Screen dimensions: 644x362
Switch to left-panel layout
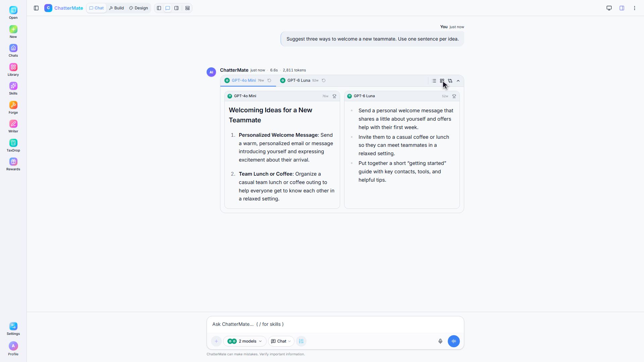point(159,8)
